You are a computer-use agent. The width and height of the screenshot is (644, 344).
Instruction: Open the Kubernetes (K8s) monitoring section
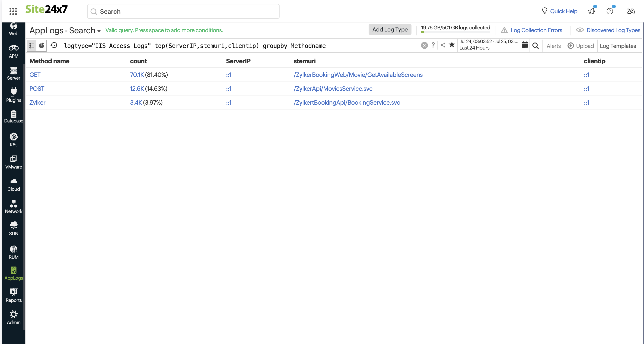(x=13, y=139)
